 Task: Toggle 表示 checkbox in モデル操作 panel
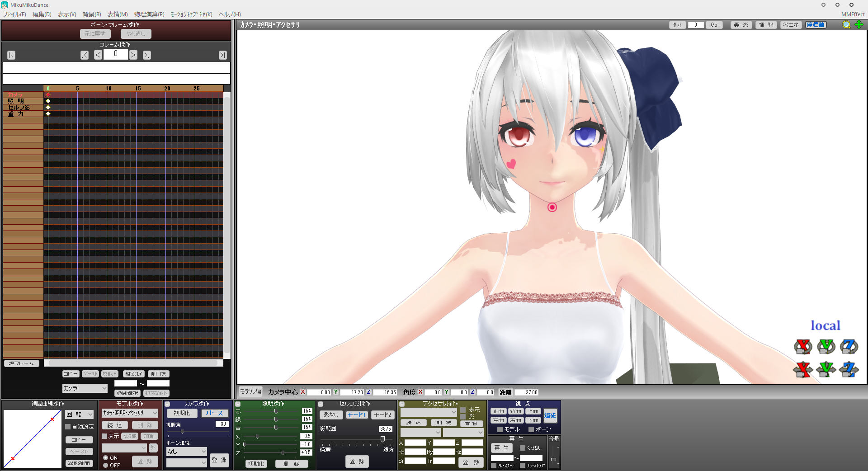(104, 436)
